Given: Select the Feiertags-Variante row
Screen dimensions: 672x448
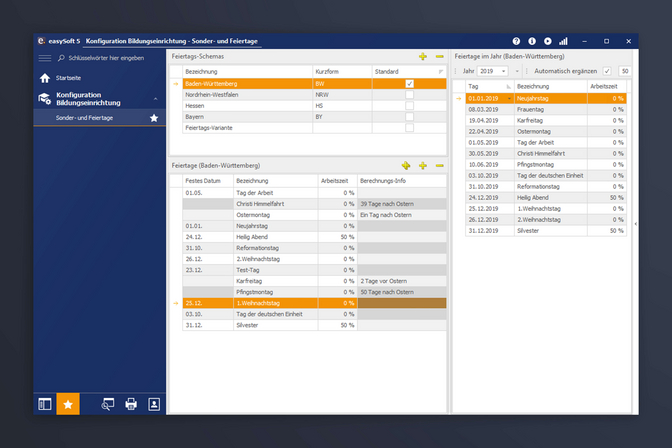Looking at the screenshot, I should click(315, 128).
